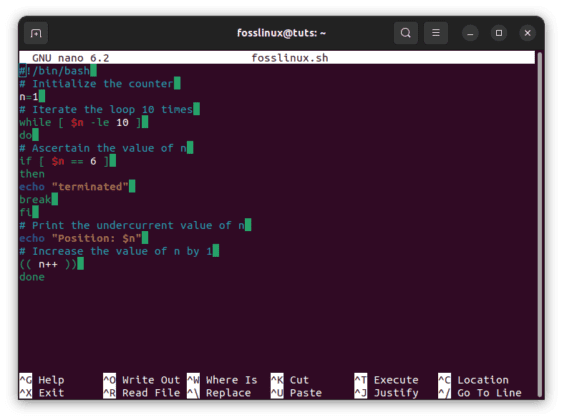Click the ^/ Go To Line shortcut
Screen dimensions: 562x420
(x=480, y=393)
